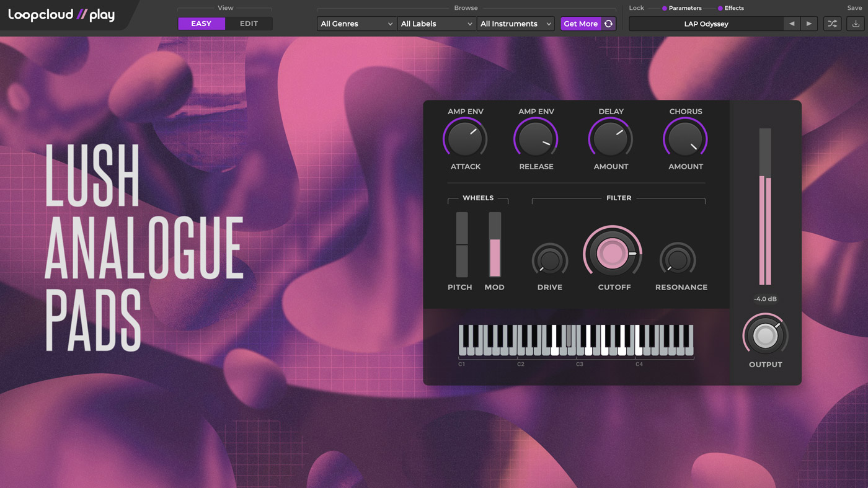
Task: Click the Output volume knob
Action: click(766, 335)
